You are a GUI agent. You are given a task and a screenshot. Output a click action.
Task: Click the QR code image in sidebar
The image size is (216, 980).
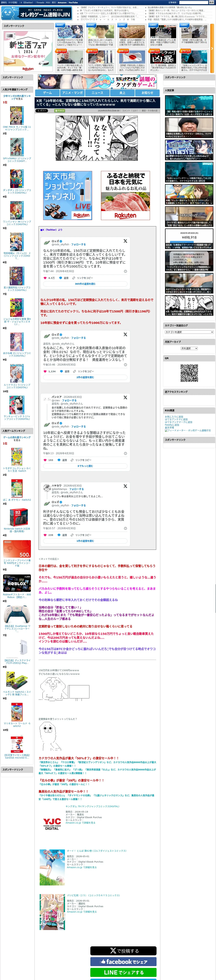click(x=189, y=373)
